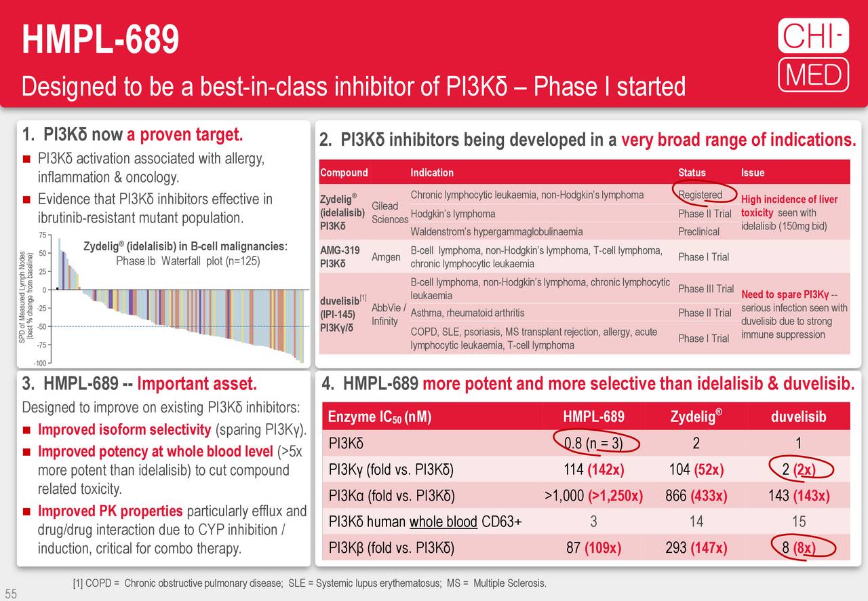Click the '[1] COPD = Chronic obstructive pulmonary disease' footnote
The image size is (868, 601).
tap(309, 584)
